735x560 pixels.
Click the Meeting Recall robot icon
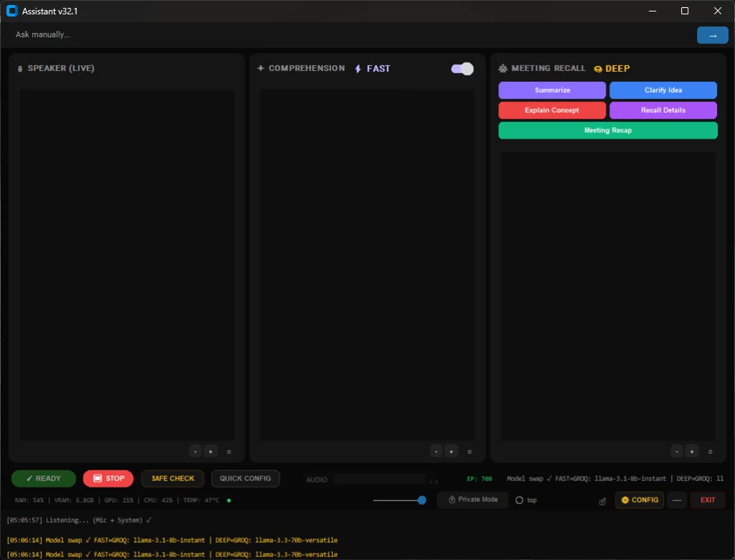point(502,68)
